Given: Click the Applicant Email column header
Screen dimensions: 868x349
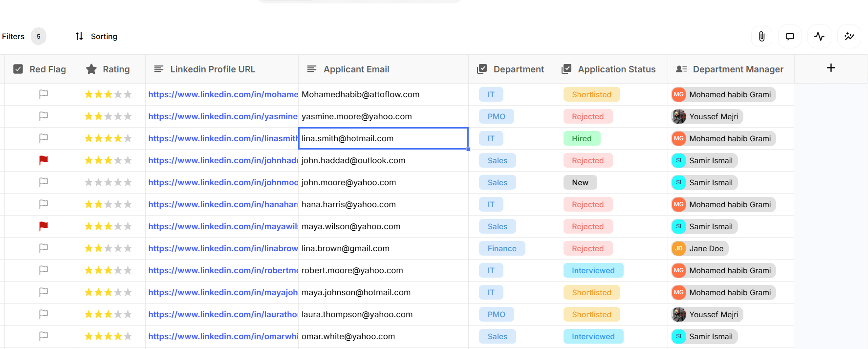Looking at the screenshot, I should (383, 69).
